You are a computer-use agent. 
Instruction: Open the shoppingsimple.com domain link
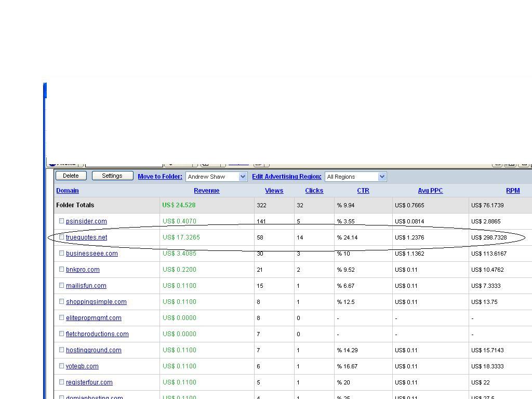(96, 302)
